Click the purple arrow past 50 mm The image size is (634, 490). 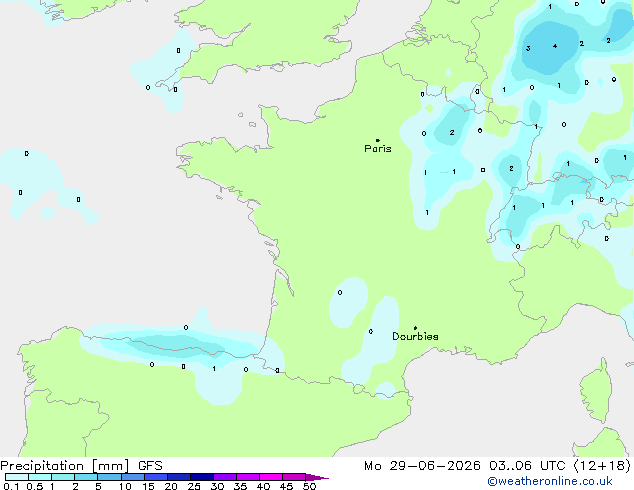317,477
